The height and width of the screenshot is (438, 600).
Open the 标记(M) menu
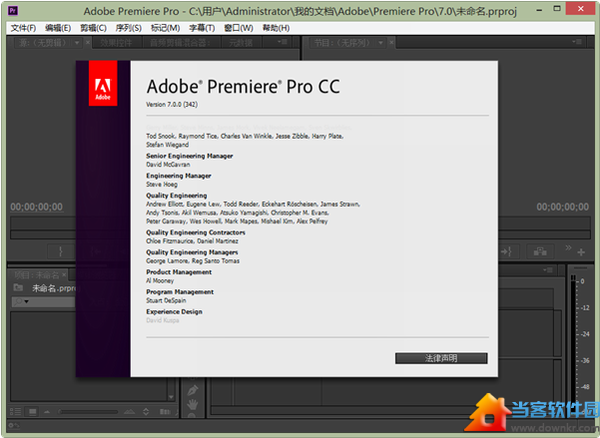pos(165,28)
